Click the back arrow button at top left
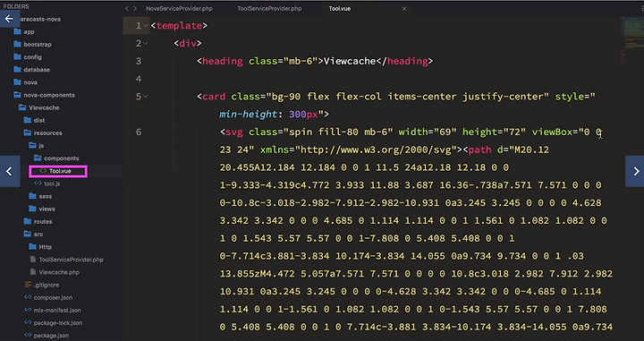This screenshot has width=644, height=341. tap(10, 19)
